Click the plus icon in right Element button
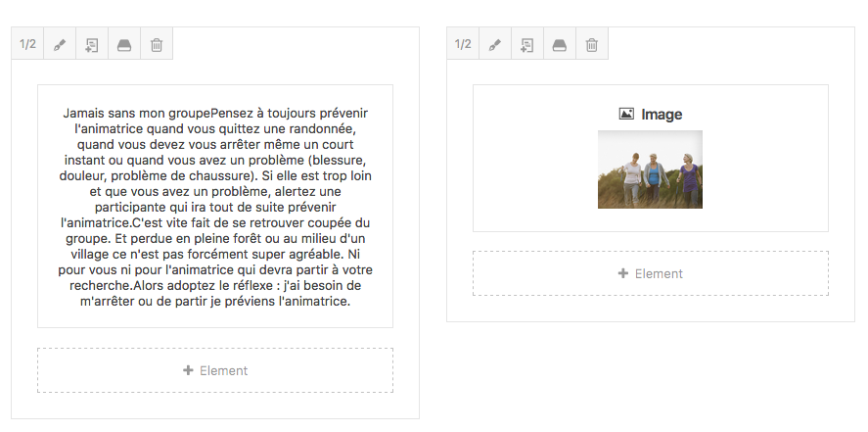Viewport: 868px width, 432px height. 623,273
